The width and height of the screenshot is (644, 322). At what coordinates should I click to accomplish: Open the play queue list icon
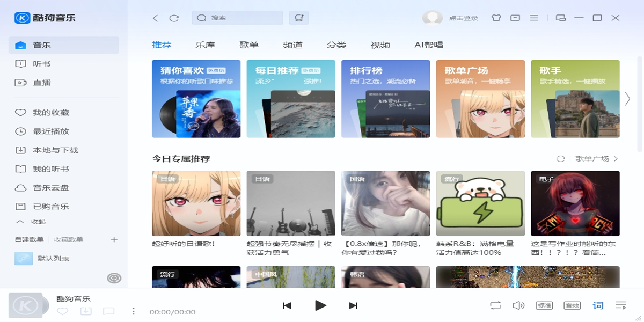pos(619,305)
